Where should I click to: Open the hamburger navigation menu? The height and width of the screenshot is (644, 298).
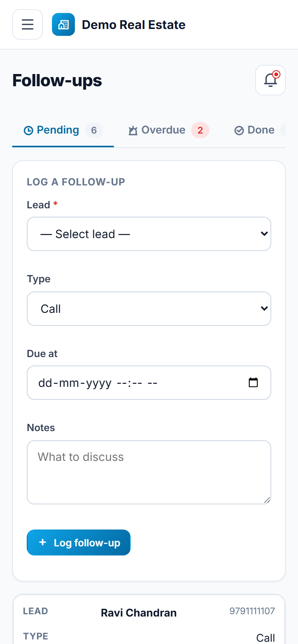point(28,24)
